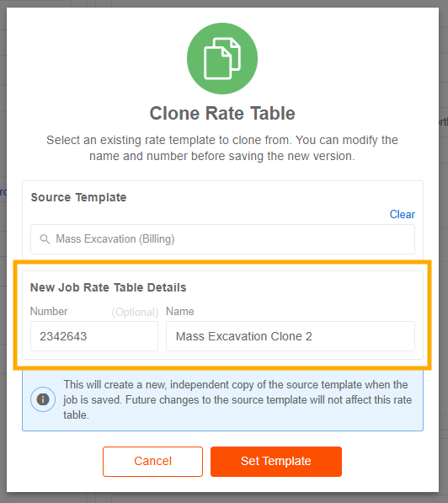The image size is (448, 503).
Task: Click the Number field label
Action: (x=49, y=311)
